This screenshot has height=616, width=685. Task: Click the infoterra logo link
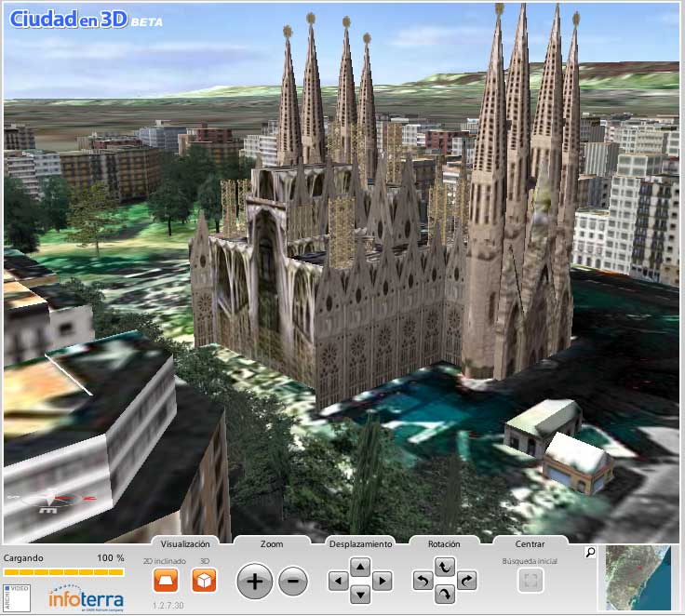click(86, 598)
